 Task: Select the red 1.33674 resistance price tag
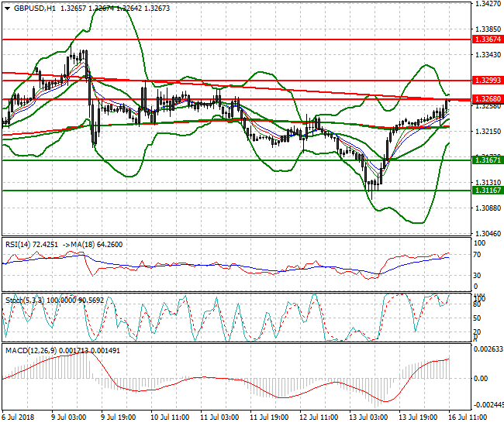487,39
